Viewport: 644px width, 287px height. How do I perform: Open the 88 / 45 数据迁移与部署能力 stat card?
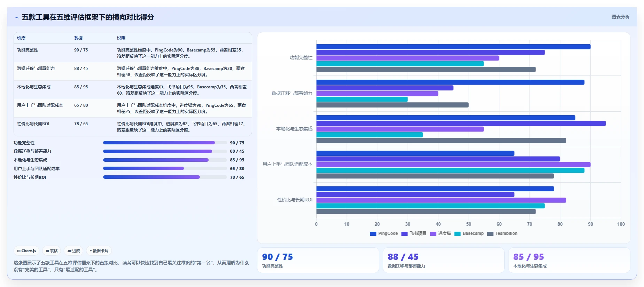click(x=443, y=260)
